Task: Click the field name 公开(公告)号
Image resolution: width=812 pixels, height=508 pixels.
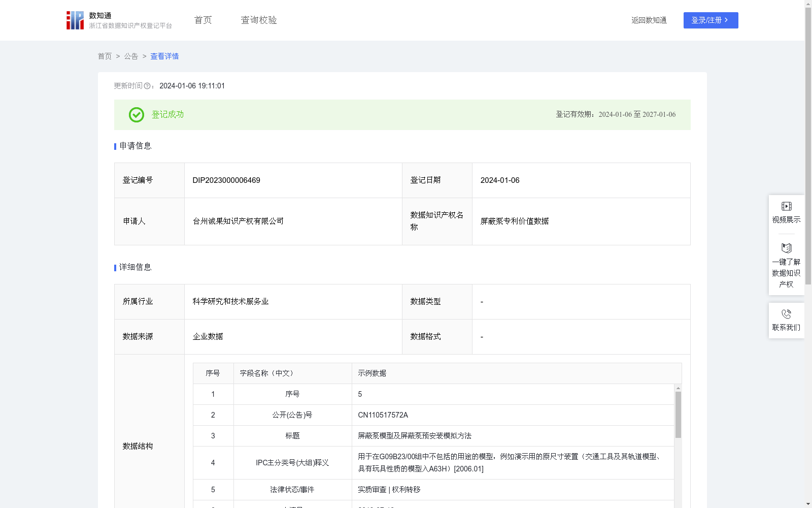Action: pos(292,415)
